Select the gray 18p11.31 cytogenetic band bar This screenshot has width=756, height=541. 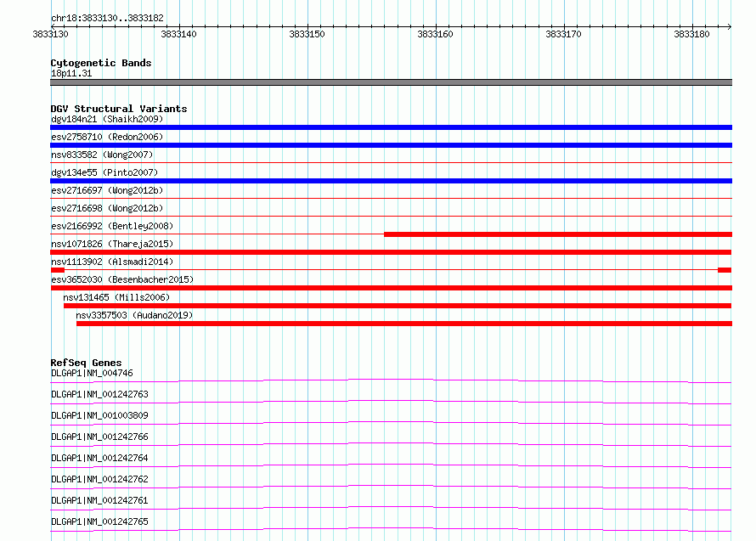click(x=391, y=82)
